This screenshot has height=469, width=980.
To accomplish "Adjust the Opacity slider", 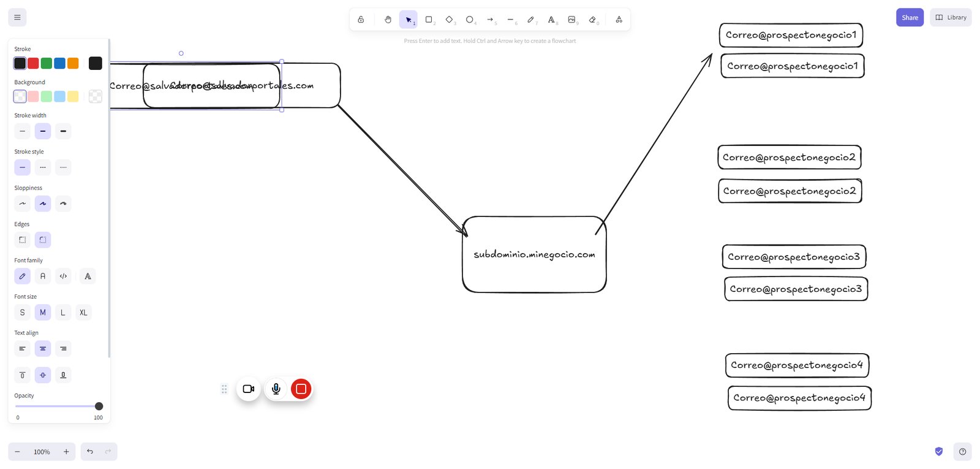I will coord(59,406).
